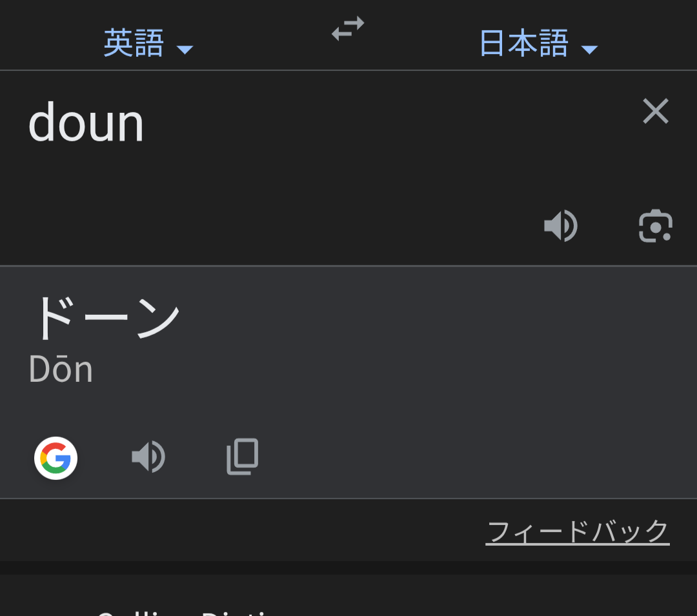This screenshot has width=697, height=616.
Task: Copy the translation to clipboard
Action: click(242, 457)
